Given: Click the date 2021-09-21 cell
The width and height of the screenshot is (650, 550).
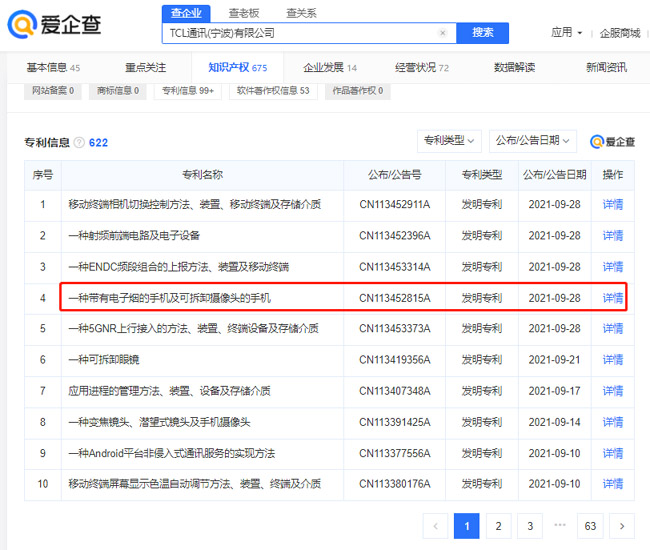Looking at the screenshot, I should point(554,360).
